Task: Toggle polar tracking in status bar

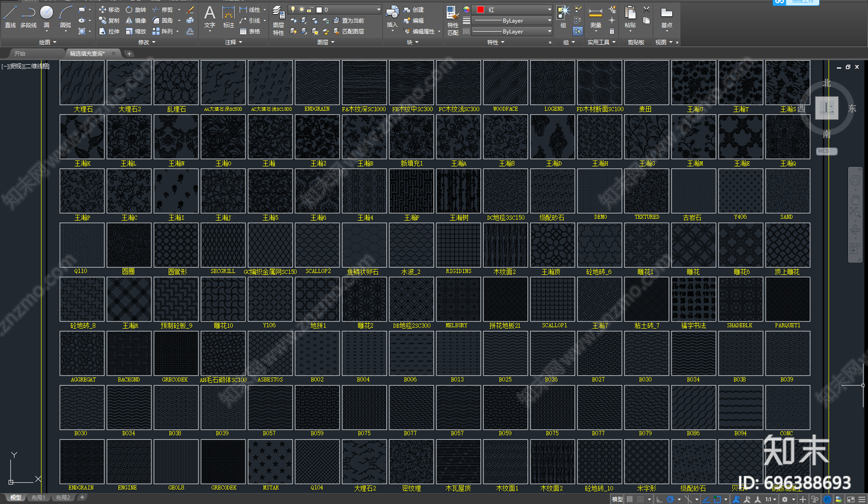Action: pyautogui.click(x=671, y=499)
